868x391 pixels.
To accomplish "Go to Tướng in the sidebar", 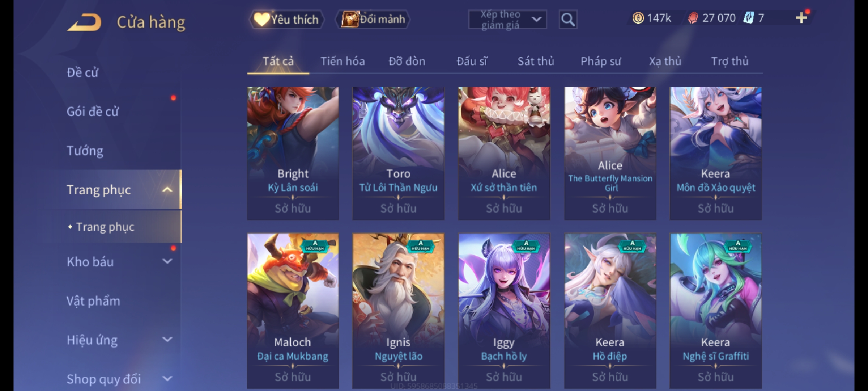I will pos(85,151).
